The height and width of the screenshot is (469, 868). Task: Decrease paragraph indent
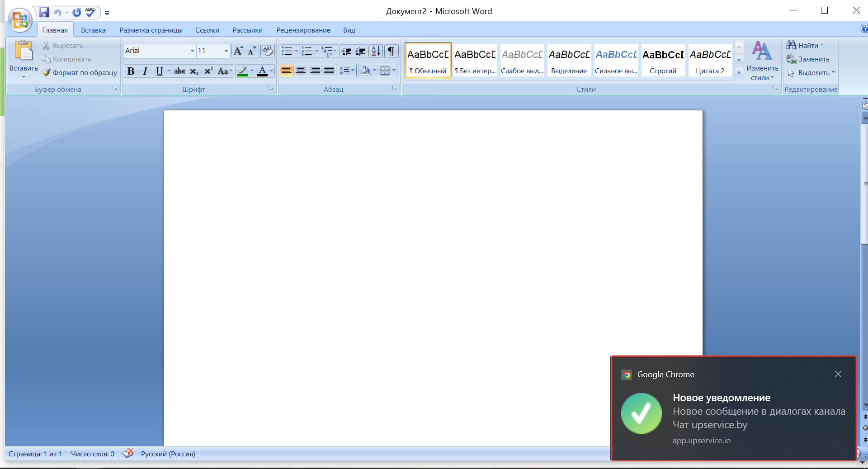[x=347, y=51]
